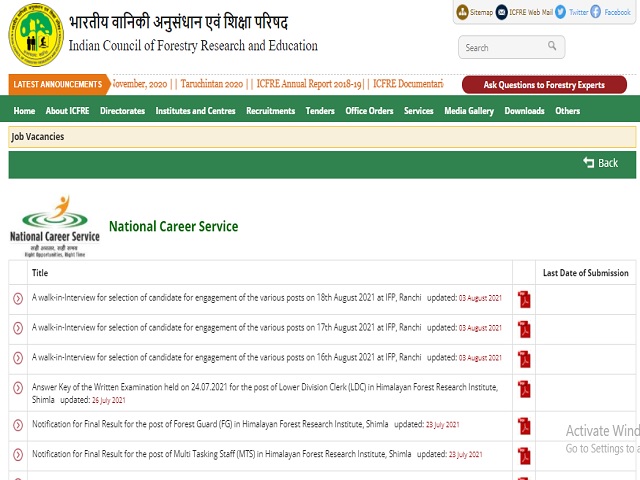The image size is (640, 480).
Task: Open PDF for 18th August walk-in interview
Action: click(524, 299)
